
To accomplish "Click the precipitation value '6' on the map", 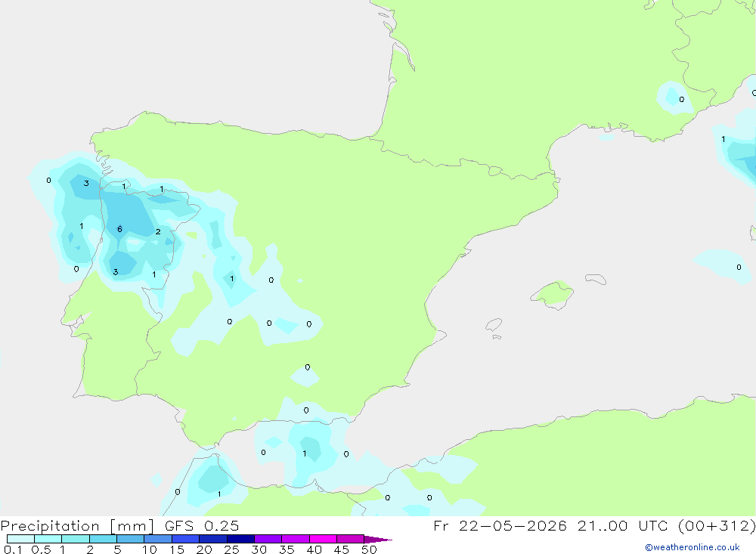I will click(x=119, y=229).
